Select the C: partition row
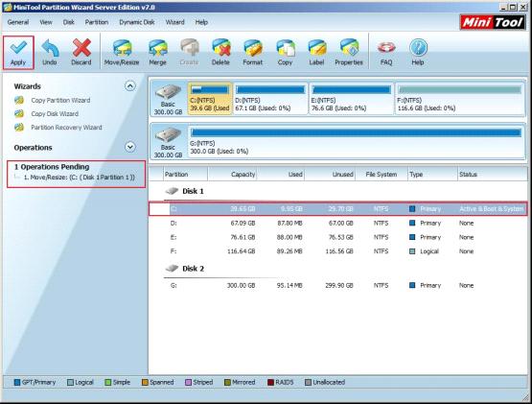 pyautogui.click(x=338, y=209)
